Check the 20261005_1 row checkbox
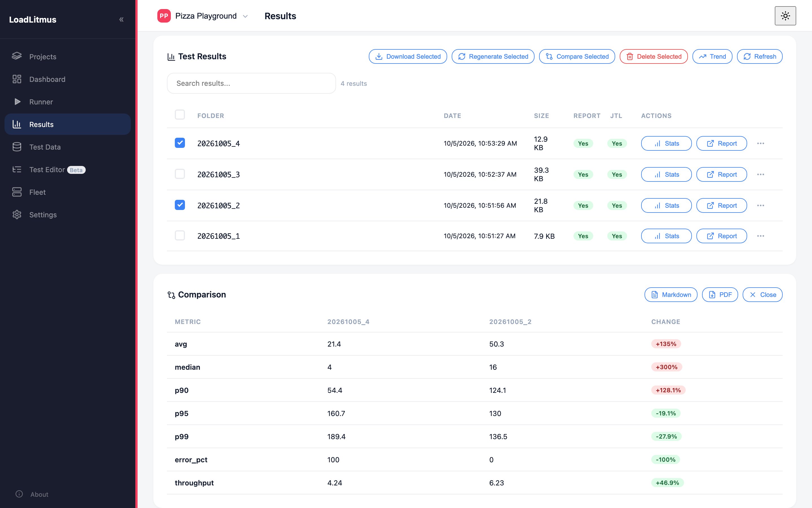This screenshot has width=812, height=508. [x=180, y=235]
